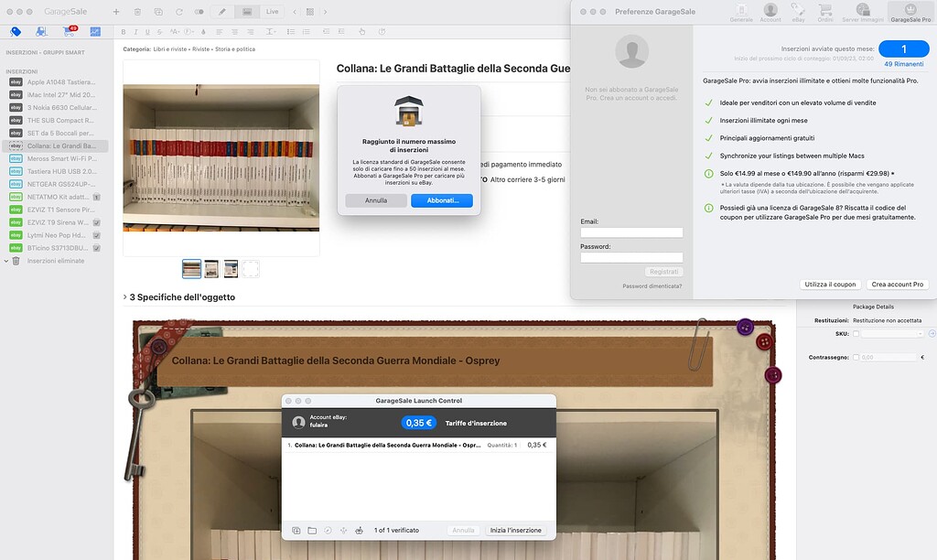Expand the 3 Specifiche dell'oggetto section
The height and width of the screenshot is (560, 937).
pos(124,297)
